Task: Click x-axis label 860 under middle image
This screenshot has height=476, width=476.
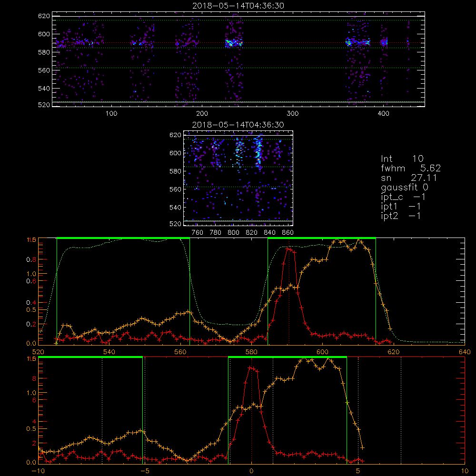Action: [x=288, y=233]
